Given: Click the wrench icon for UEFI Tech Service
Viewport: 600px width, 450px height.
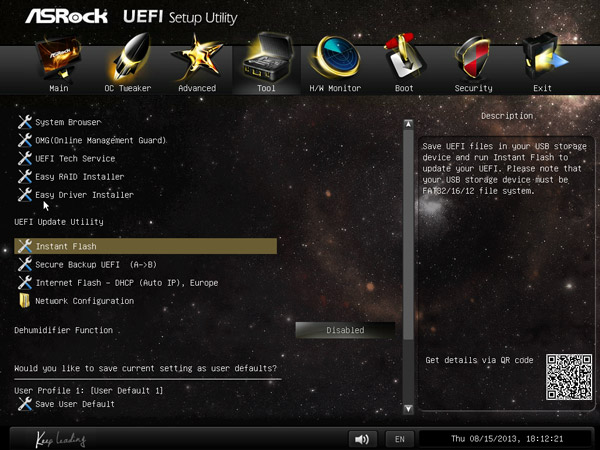Looking at the screenshot, I should [x=25, y=158].
